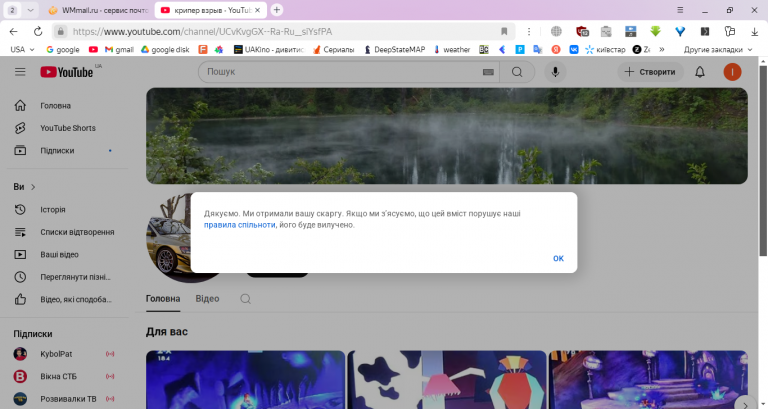Viewport: 768px width, 409px height.
Task: Open the YouTube hamburger guide menu
Action: 20,72
